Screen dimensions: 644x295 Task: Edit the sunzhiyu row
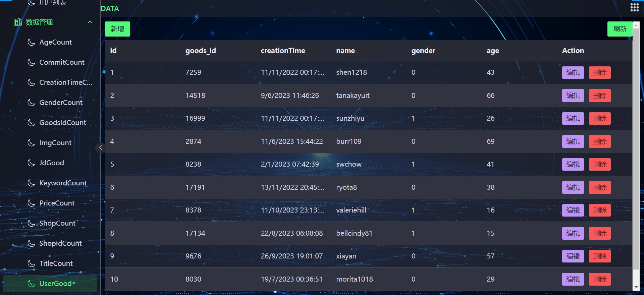click(x=573, y=118)
